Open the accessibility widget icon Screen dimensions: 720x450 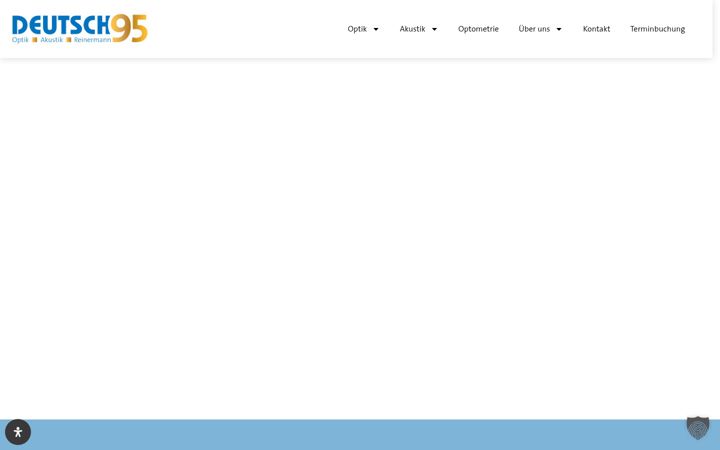18,432
